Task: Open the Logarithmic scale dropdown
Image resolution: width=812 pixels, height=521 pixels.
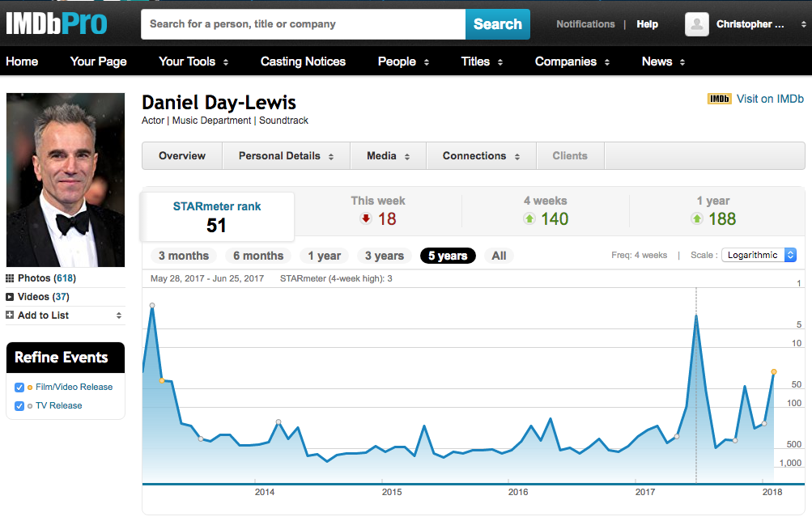Action: (759, 255)
